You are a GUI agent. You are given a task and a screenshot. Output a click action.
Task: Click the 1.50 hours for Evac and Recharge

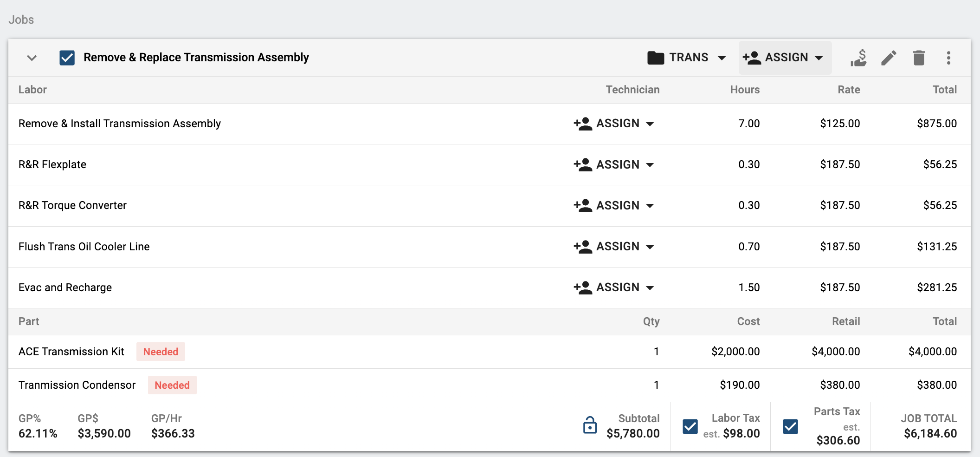[749, 287]
